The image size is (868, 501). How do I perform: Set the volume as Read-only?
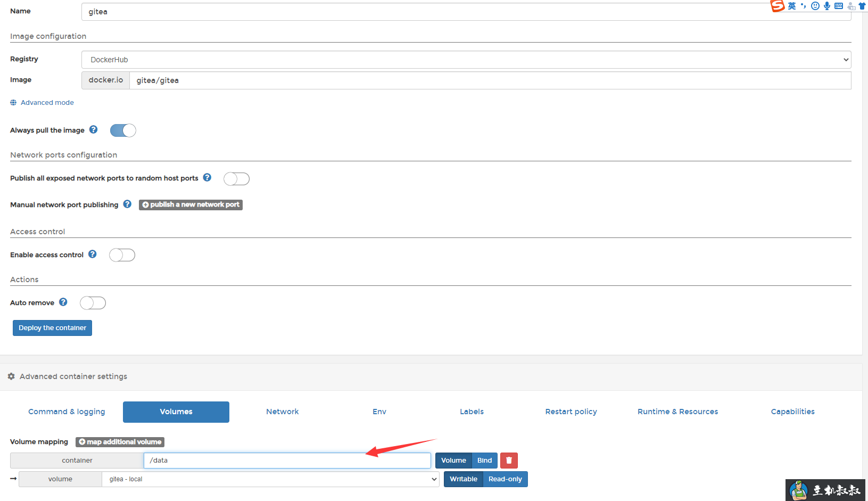pyautogui.click(x=505, y=479)
